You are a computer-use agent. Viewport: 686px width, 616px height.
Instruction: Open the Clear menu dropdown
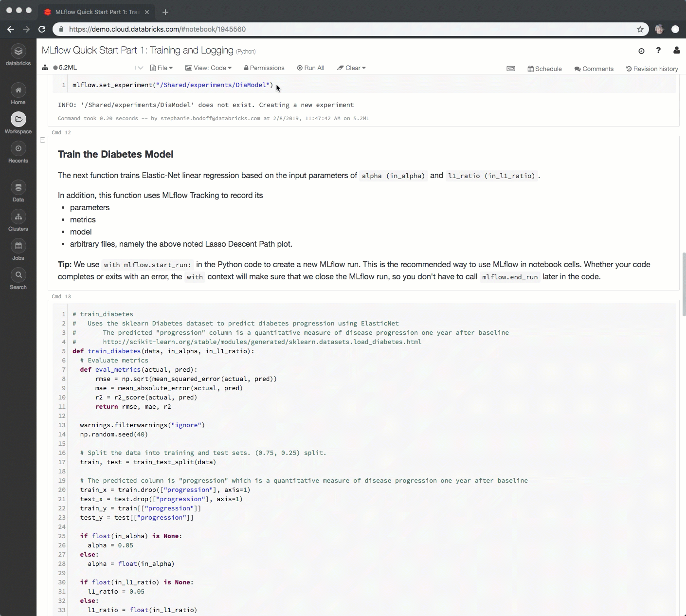[351, 68]
